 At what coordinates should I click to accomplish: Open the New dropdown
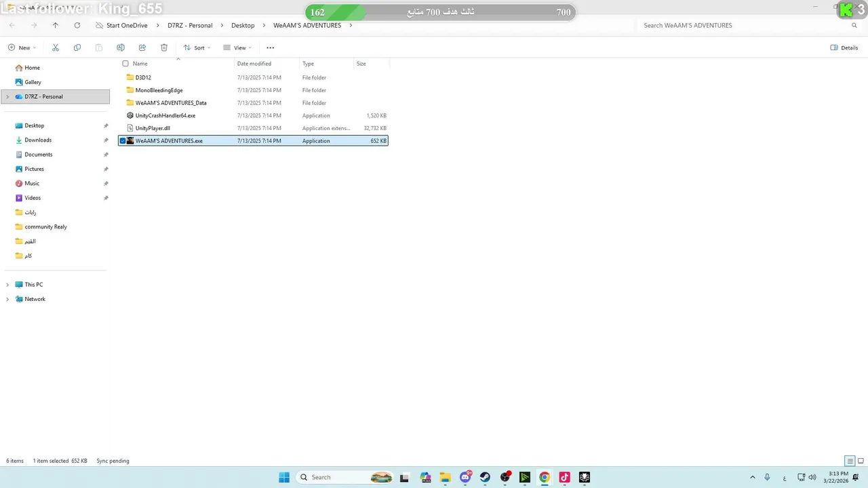tap(22, 47)
